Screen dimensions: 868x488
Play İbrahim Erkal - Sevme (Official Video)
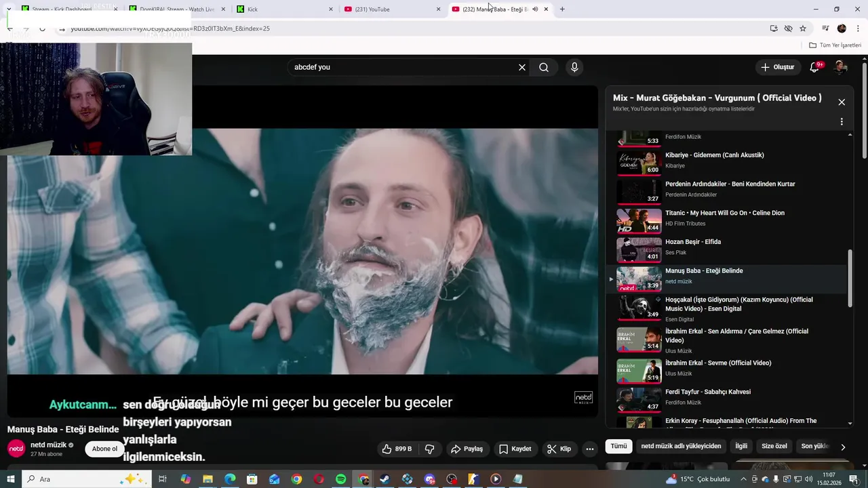731,370
